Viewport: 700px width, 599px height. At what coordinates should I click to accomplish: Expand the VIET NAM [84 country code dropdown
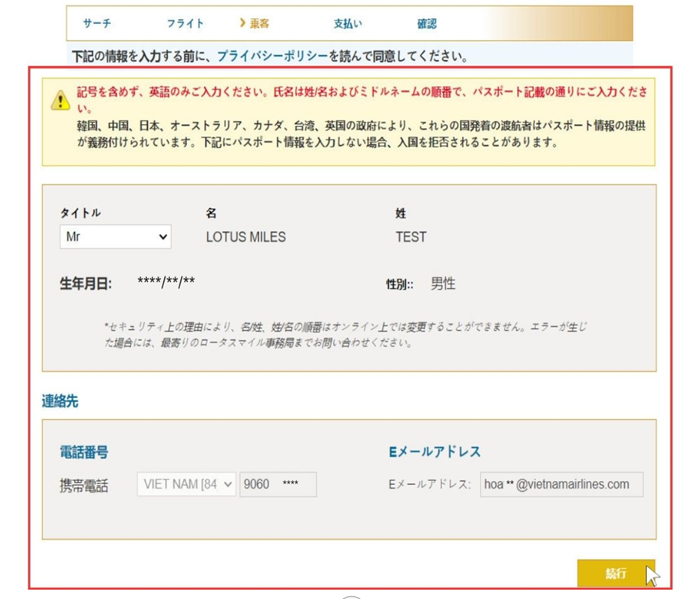[x=185, y=484]
